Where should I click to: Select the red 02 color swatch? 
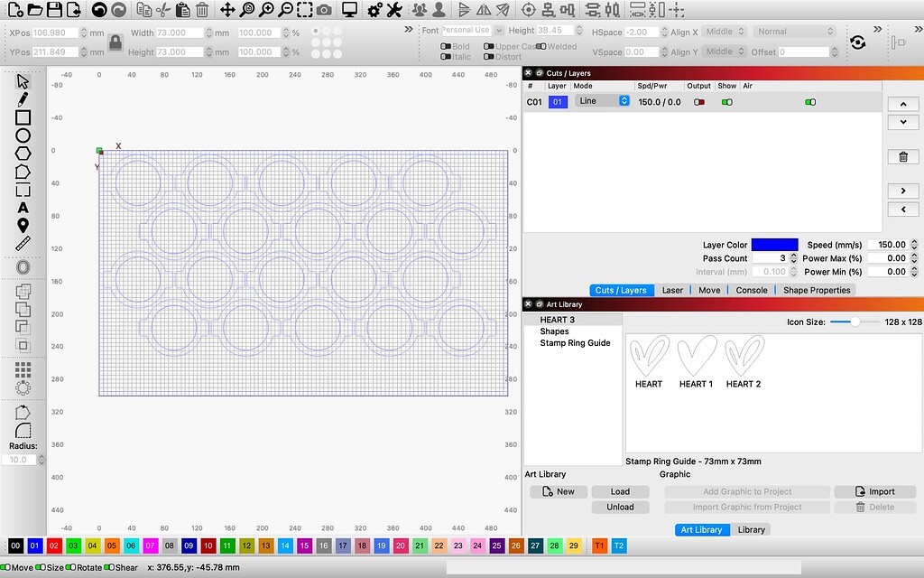53,545
